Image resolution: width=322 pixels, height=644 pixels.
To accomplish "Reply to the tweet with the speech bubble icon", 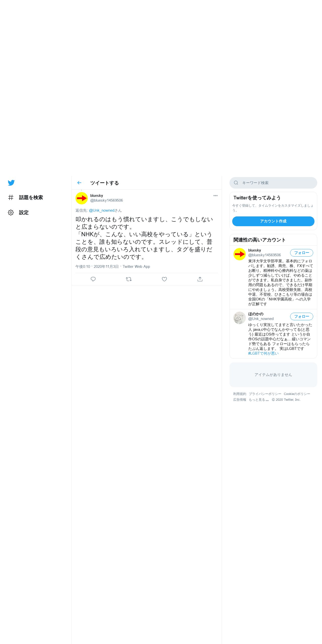I will 93,279.
